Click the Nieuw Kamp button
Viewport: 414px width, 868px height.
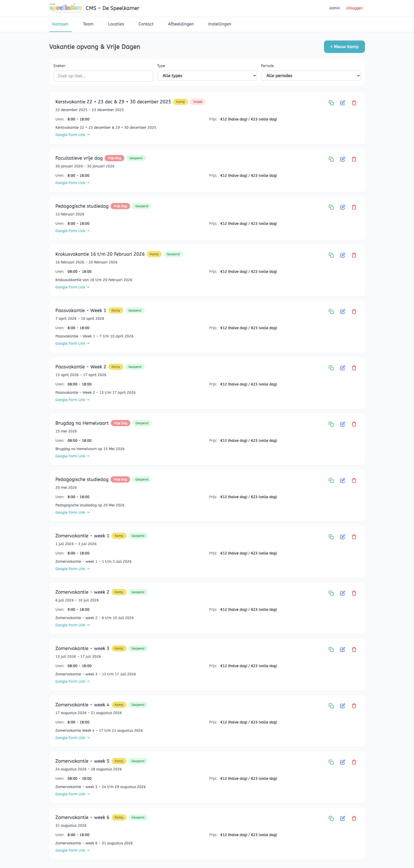(x=344, y=47)
